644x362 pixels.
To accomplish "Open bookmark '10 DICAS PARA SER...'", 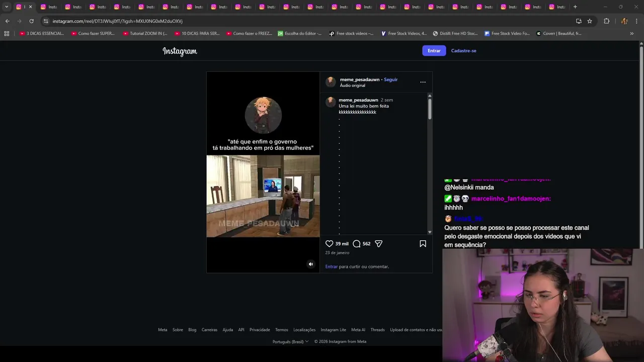I will (197, 34).
